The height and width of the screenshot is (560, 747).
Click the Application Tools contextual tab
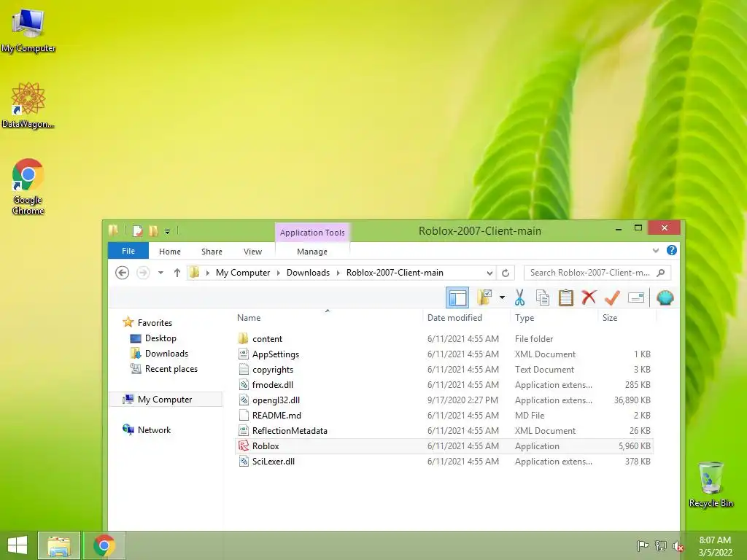pyautogui.click(x=312, y=233)
